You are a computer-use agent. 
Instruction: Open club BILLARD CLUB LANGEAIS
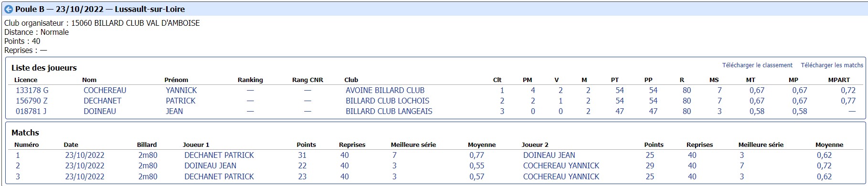click(x=389, y=111)
